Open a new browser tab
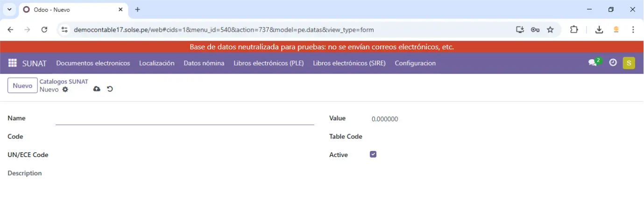644x212 pixels. (137, 9)
